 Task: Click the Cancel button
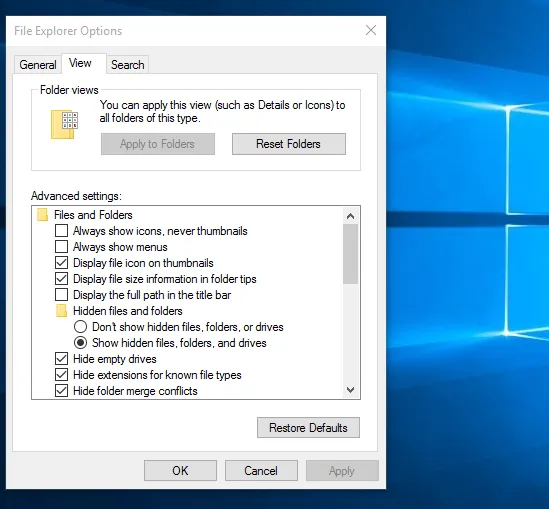click(261, 470)
